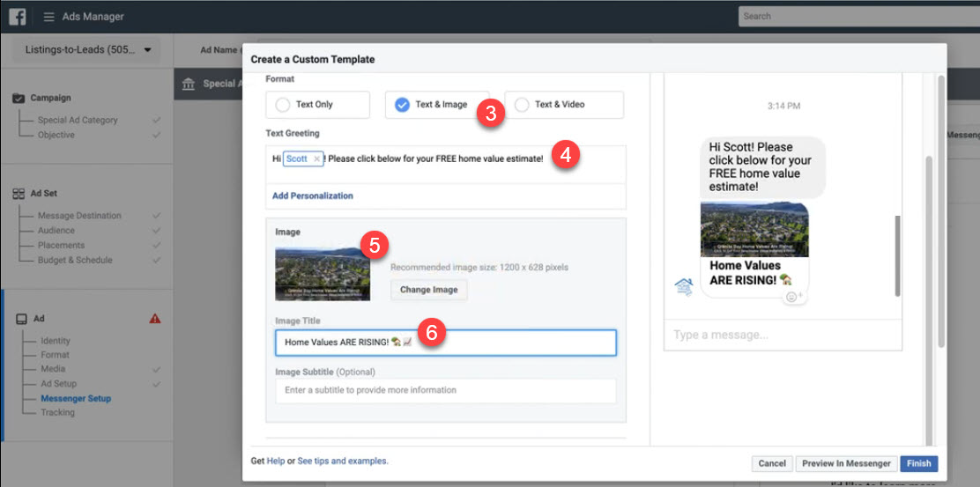Click the Facebook logo icon
This screenshot has height=487, width=980.
pyautogui.click(x=17, y=17)
